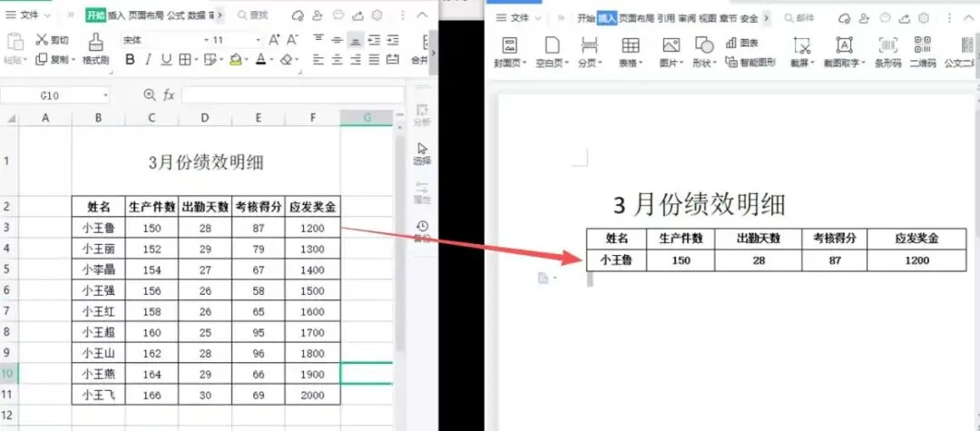Viewport: 980px width, 431px height.
Task: Click the cloud sync icon in Writer window
Action: pos(845,17)
